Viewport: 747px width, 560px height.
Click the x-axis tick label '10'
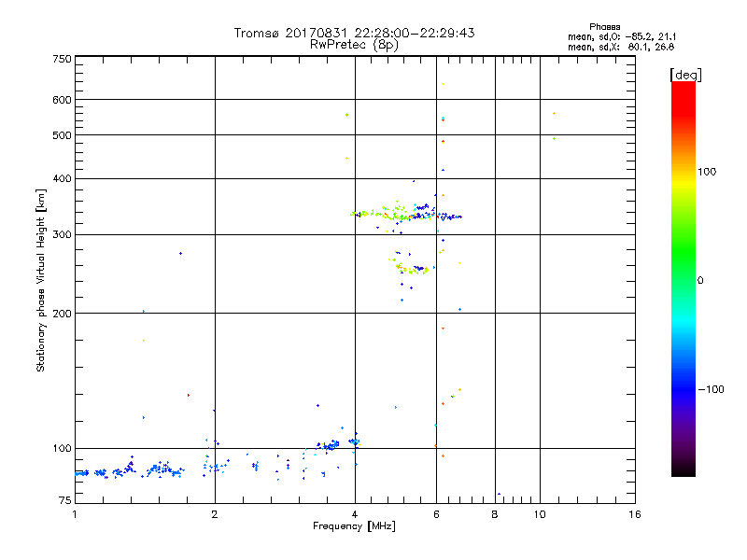click(x=540, y=514)
